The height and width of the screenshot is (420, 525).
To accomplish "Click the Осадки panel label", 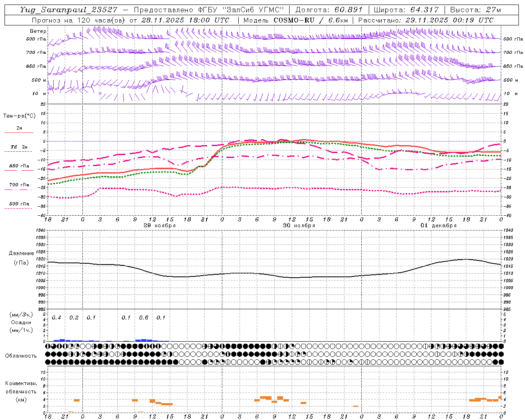I will (21, 322).
